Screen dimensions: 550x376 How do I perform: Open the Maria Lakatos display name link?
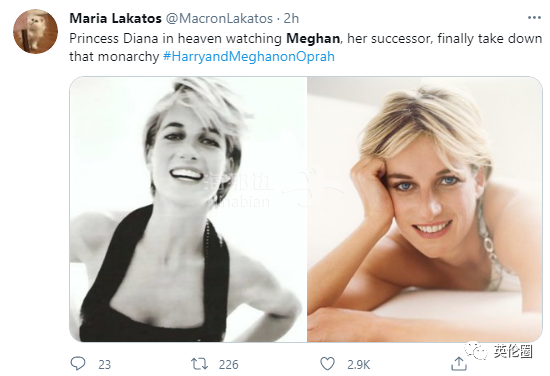coord(115,18)
